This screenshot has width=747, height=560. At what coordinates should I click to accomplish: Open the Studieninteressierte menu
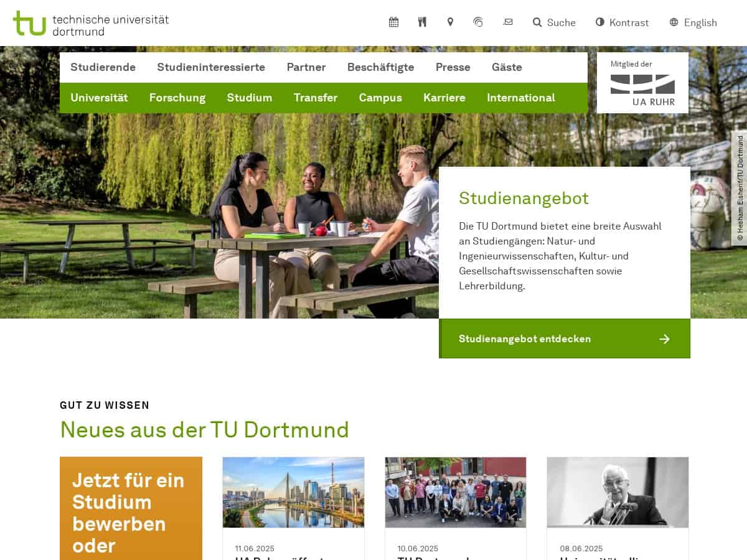[x=211, y=67]
